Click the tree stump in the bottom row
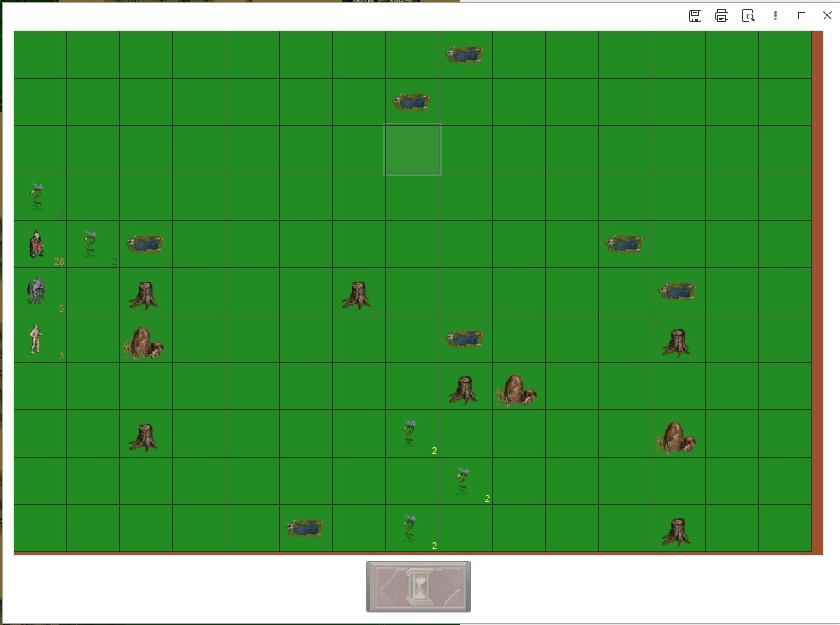 676,532
